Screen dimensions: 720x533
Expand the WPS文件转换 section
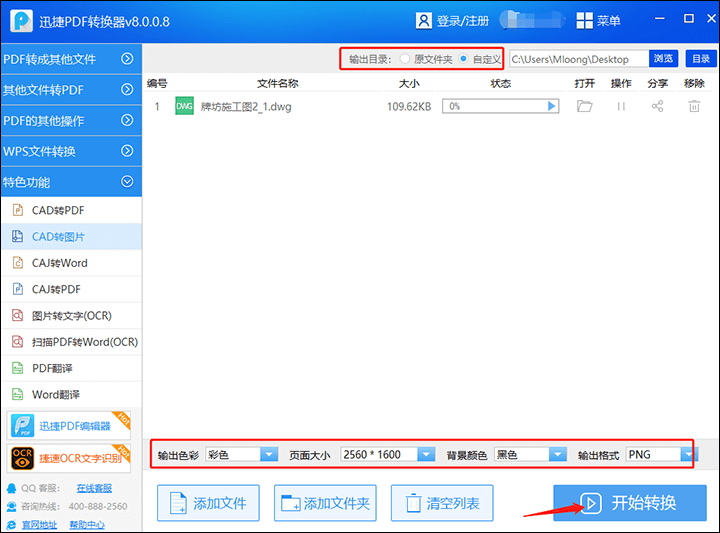click(71, 151)
